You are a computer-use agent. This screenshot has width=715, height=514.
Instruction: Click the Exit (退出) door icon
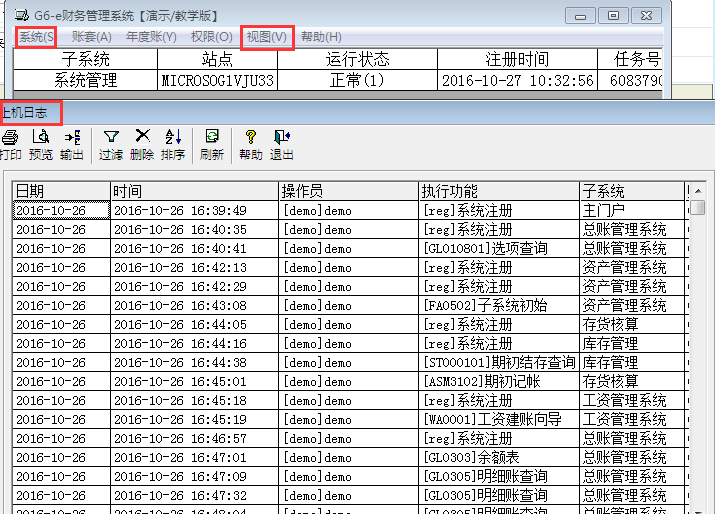[282, 145]
